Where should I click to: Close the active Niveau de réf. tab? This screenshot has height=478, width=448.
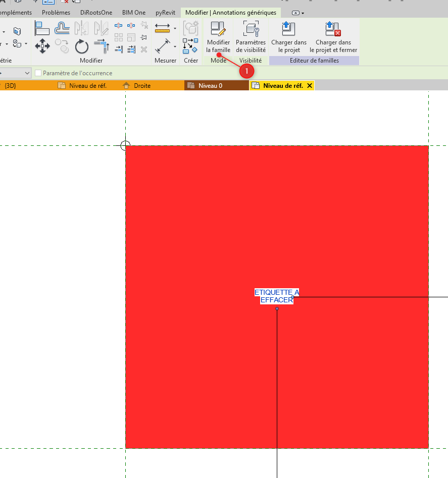[x=310, y=86]
